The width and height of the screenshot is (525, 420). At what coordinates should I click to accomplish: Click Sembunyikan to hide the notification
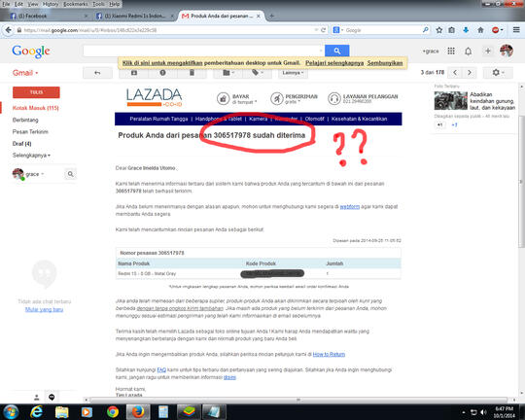click(x=385, y=63)
